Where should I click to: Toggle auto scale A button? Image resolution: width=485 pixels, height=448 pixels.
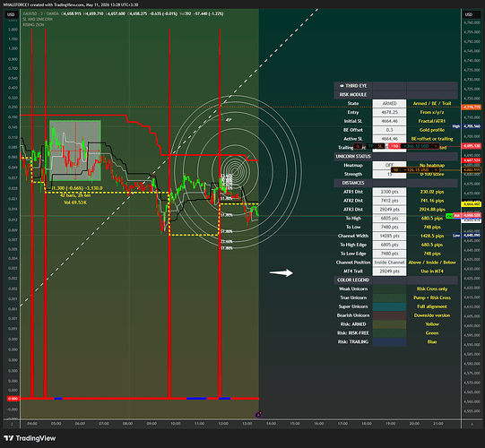tap(472, 424)
